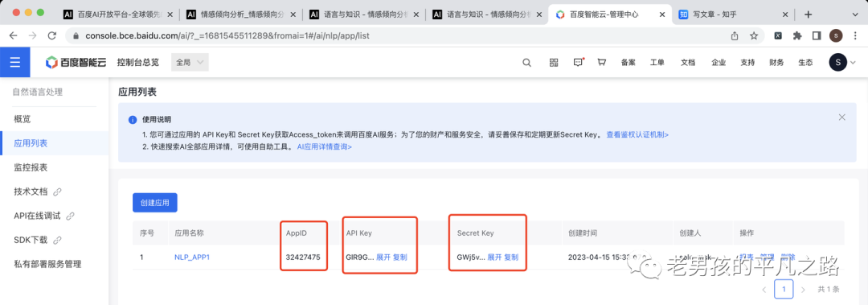Copy the API Key with 复制

point(399,258)
